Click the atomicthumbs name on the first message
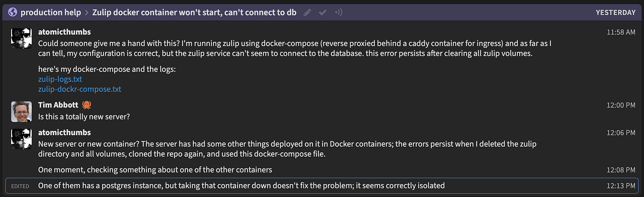This screenshot has height=197, width=644. point(64,32)
